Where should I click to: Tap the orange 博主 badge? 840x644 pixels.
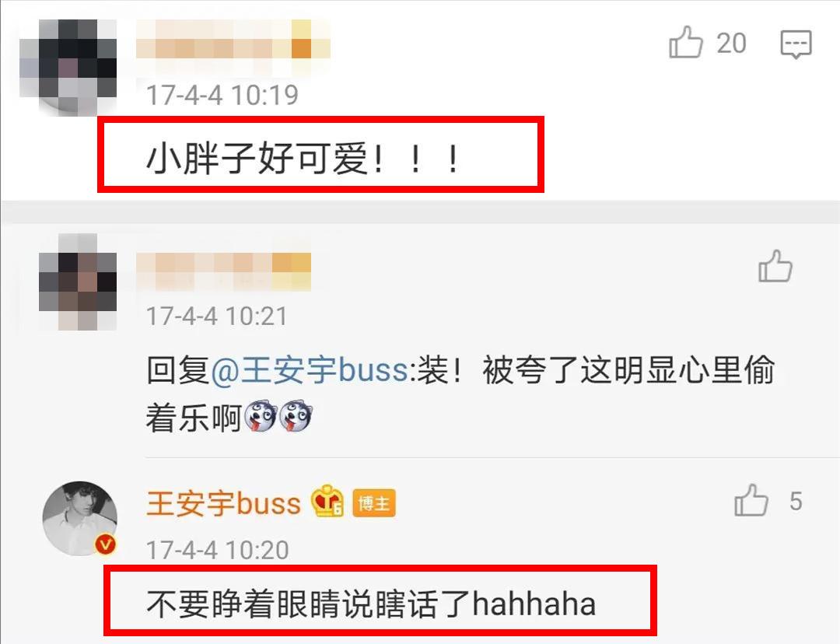(374, 503)
